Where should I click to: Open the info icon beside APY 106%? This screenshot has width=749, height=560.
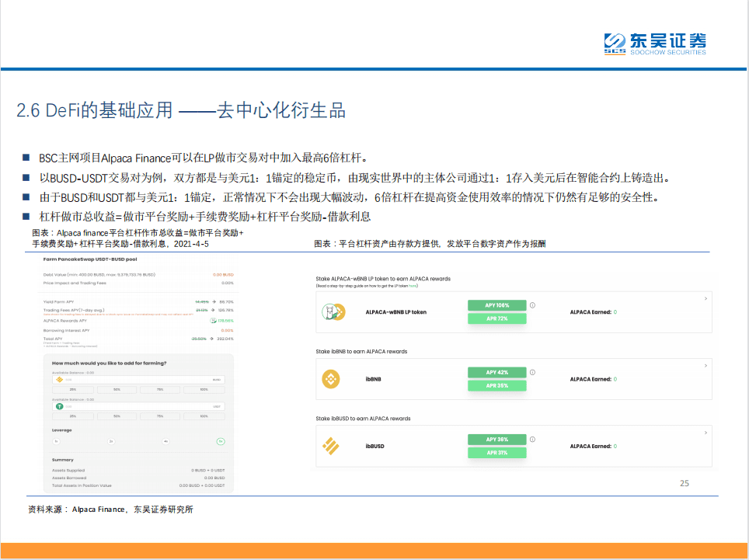point(532,304)
